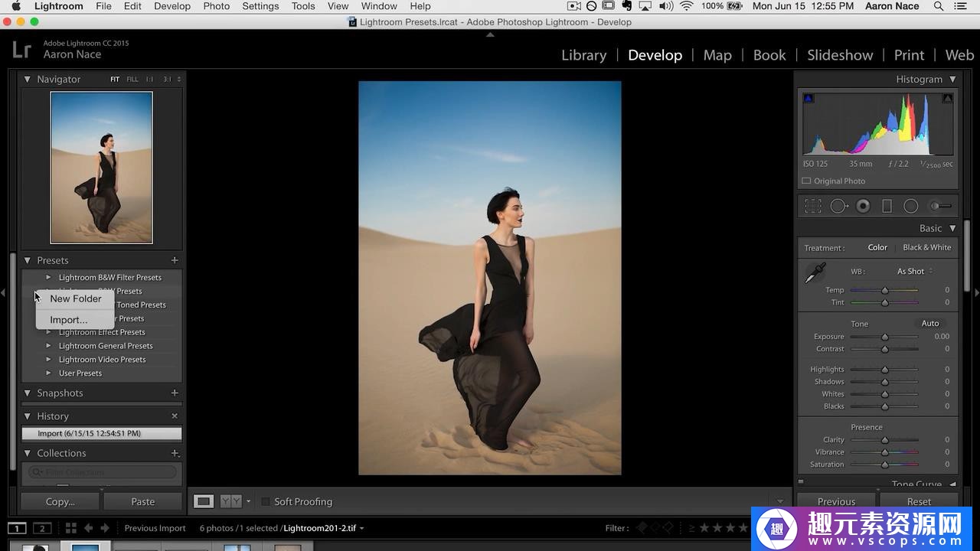Expand Lightroom General Presets folder
The height and width of the screenshot is (551, 980).
tap(48, 346)
